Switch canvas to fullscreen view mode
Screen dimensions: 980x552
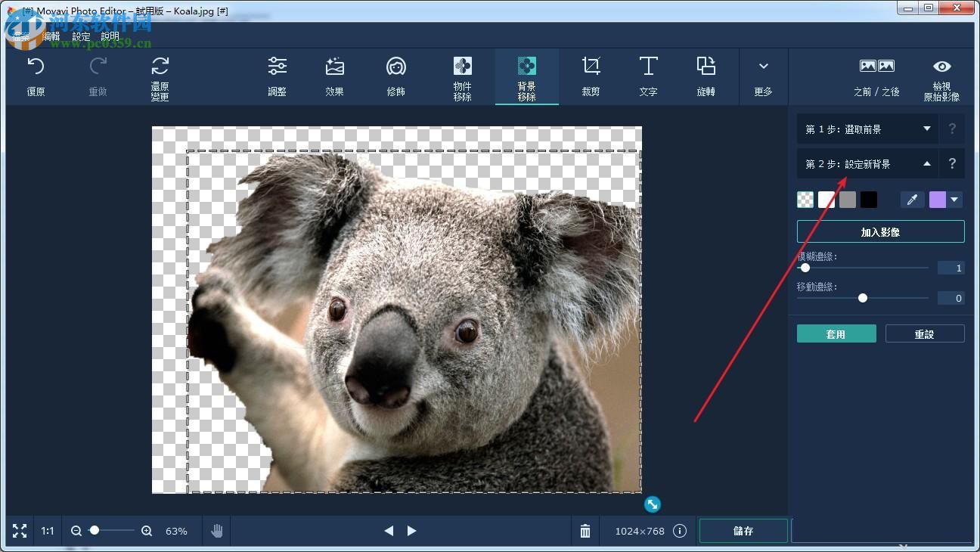19,530
